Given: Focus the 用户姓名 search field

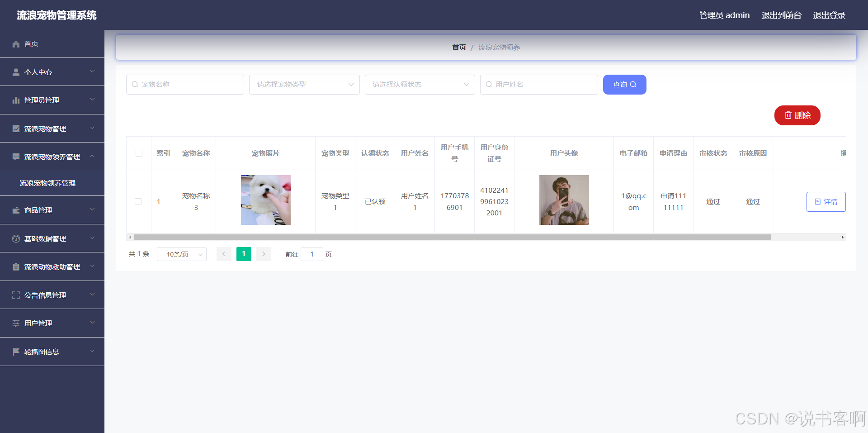Looking at the screenshot, I should point(539,85).
